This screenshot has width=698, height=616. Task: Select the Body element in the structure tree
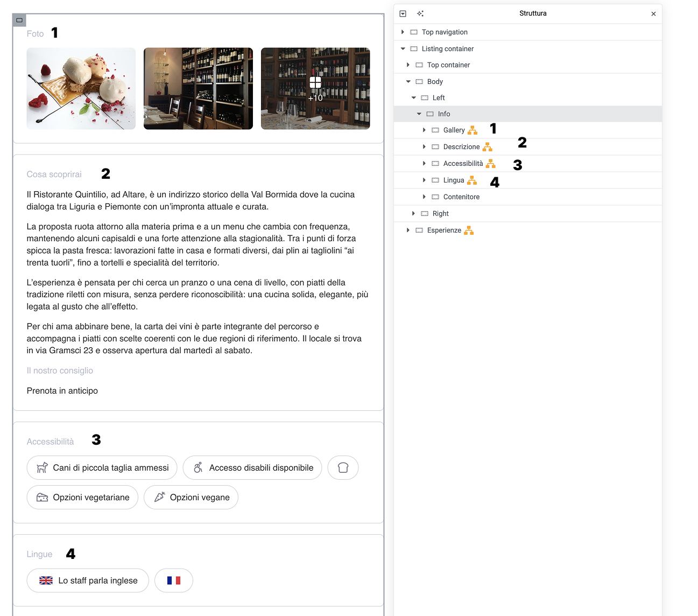click(435, 82)
